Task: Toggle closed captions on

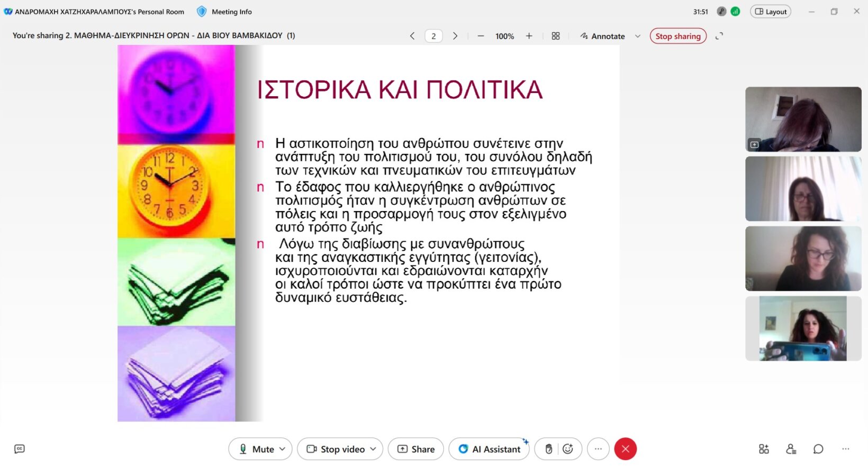Action: (20, 449)
